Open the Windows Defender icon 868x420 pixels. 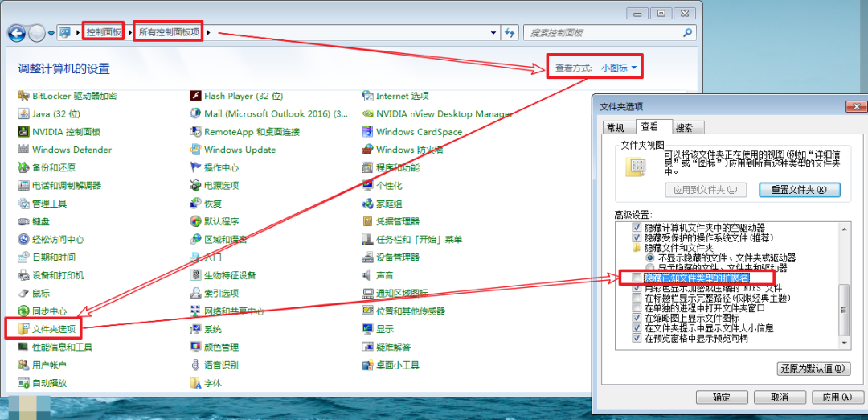[x=23, y=150]
